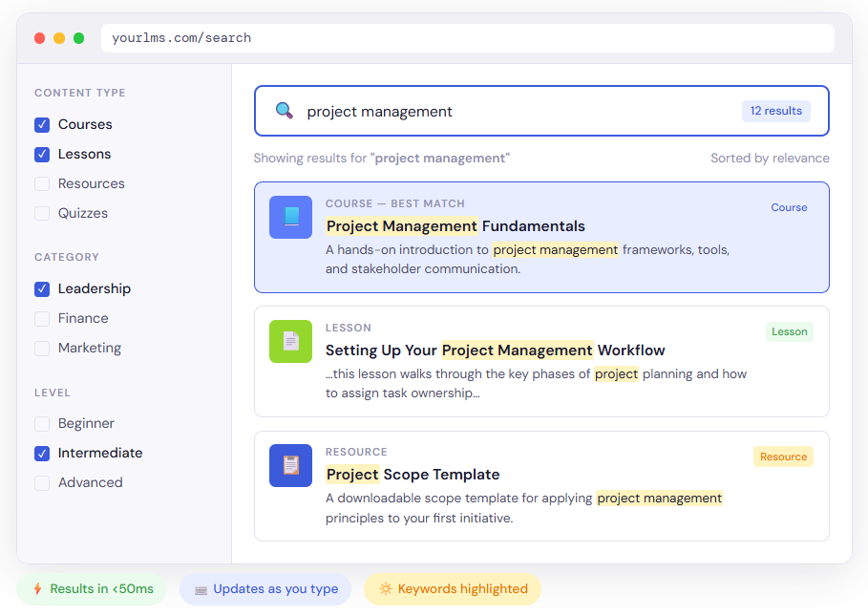This screenshot has width=868, height=616.
Task: Open the Project Scope Template resource
Action: 413,475
